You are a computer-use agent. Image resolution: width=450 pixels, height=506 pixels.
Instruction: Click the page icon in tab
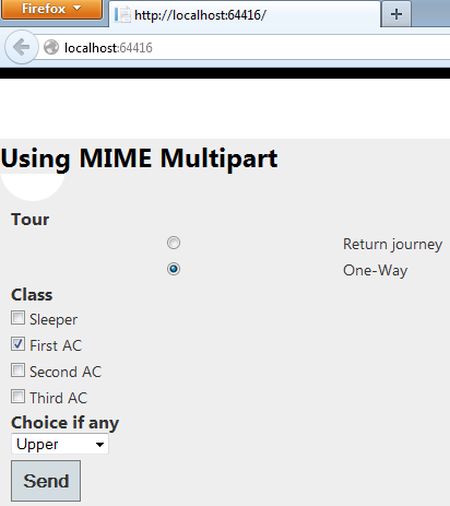pyautogui.click(x=123, y=15)
